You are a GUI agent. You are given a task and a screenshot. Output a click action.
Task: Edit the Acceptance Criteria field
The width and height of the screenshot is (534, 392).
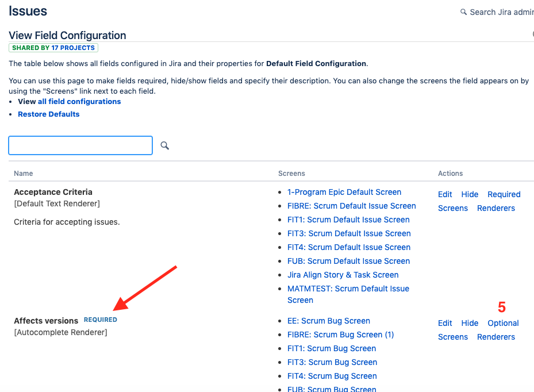point(445,194)
